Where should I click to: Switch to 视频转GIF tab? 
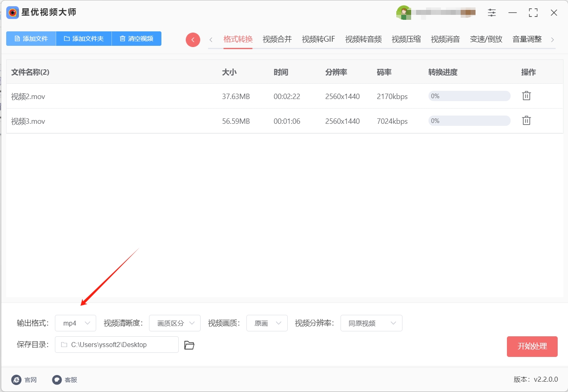[x=318, y=39]
